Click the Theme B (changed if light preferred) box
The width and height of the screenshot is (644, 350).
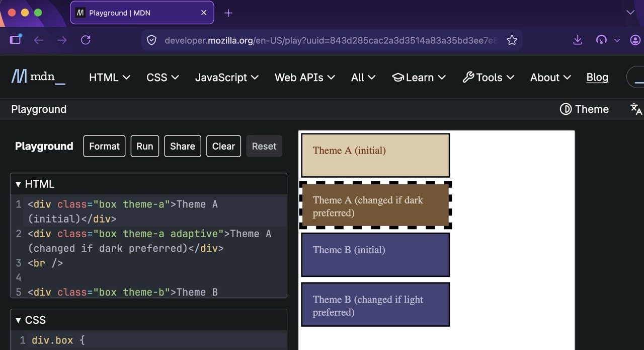point(375,304)
